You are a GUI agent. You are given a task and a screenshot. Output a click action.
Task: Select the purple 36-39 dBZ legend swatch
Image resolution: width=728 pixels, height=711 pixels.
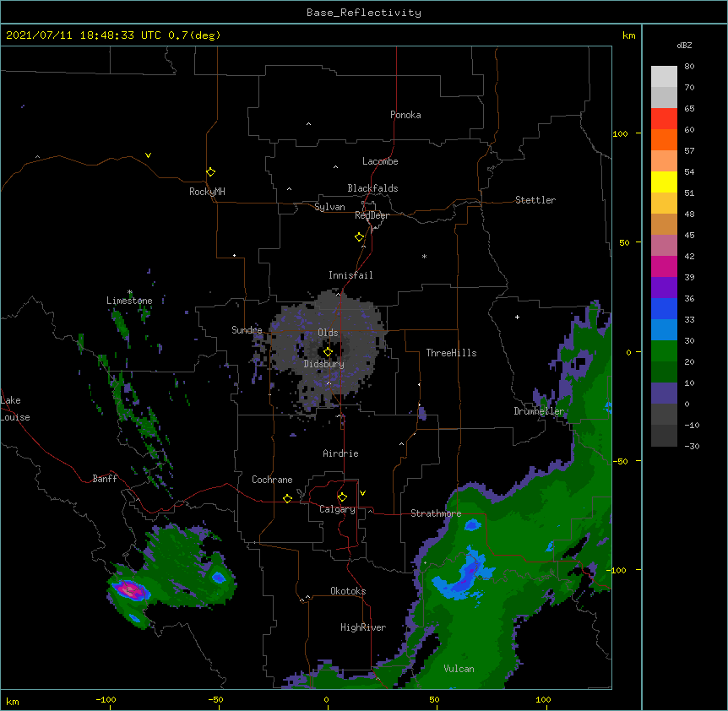(x=664, y=287)
